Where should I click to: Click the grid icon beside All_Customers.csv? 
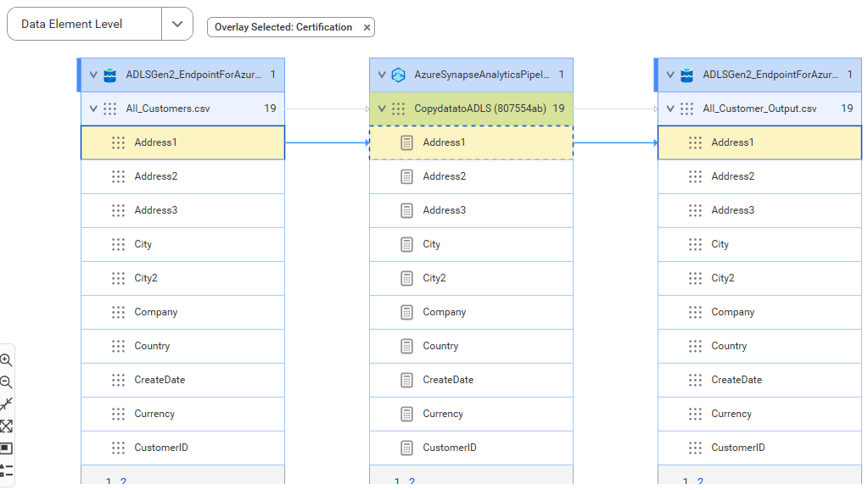[x=110, y=109]
